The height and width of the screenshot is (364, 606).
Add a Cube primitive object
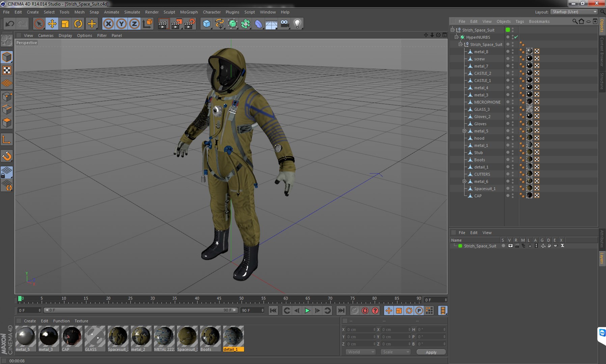tap(206, 24)
